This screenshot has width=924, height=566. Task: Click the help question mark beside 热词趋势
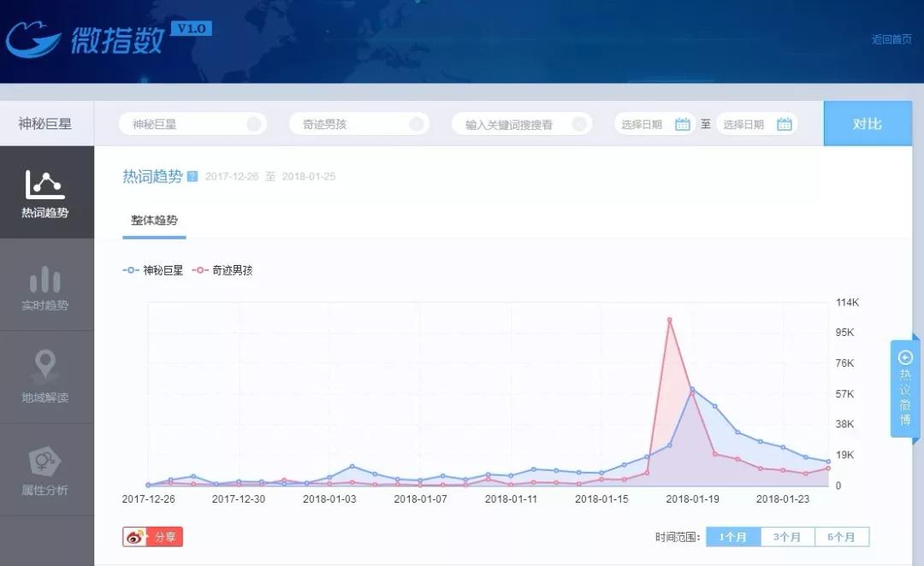click(192, 177)
